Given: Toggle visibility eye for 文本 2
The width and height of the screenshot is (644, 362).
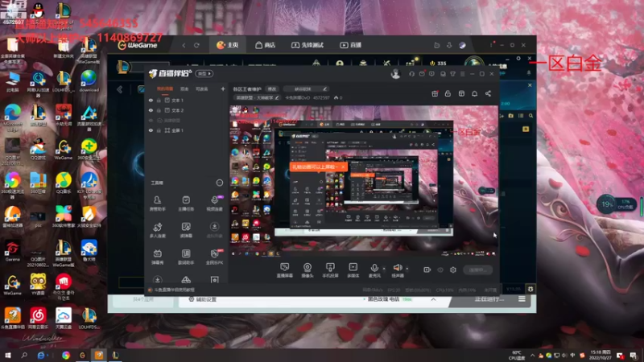Looking at the screenshot, I should point(151,110).
